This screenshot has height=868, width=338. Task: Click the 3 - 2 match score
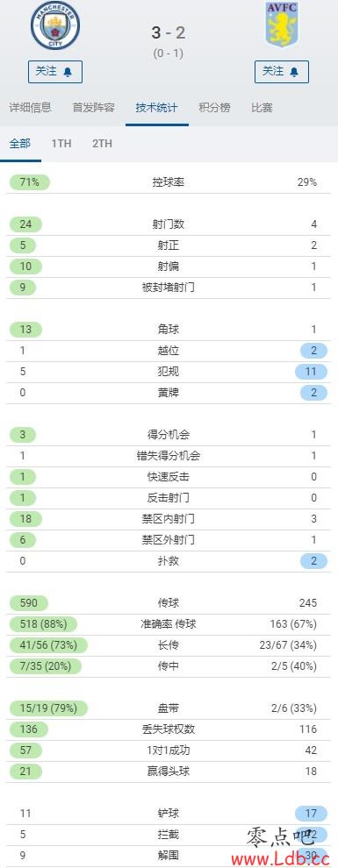(x=169, y=32)
